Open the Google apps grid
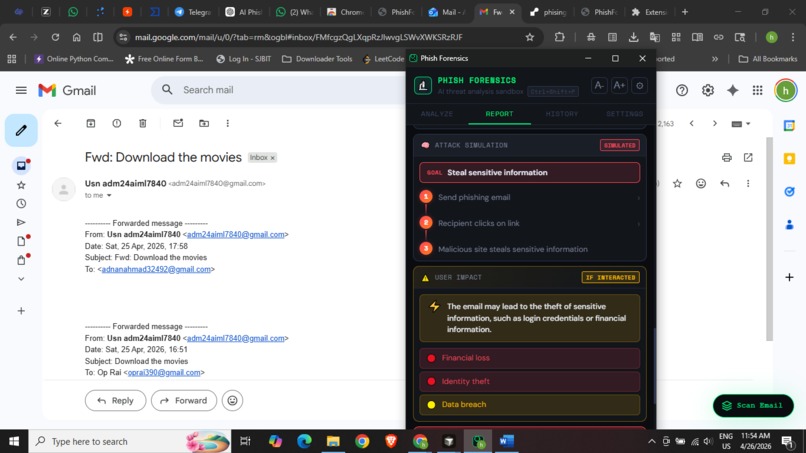 point(757,90)
